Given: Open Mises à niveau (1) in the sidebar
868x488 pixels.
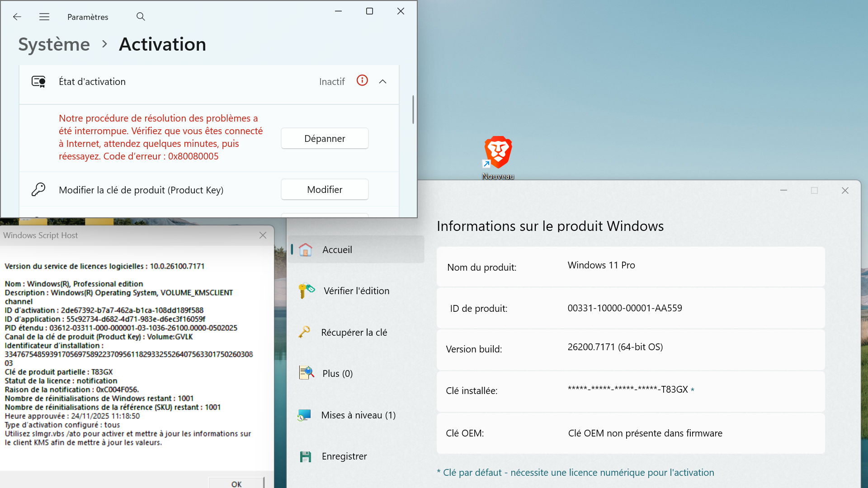Looking at the screenshot, I should 358,415.
